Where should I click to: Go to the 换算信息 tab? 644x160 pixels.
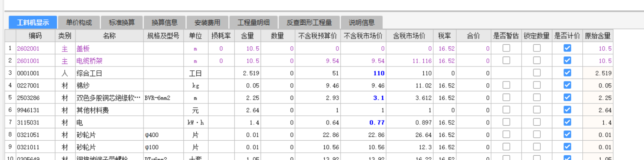[x=165, y=22]
